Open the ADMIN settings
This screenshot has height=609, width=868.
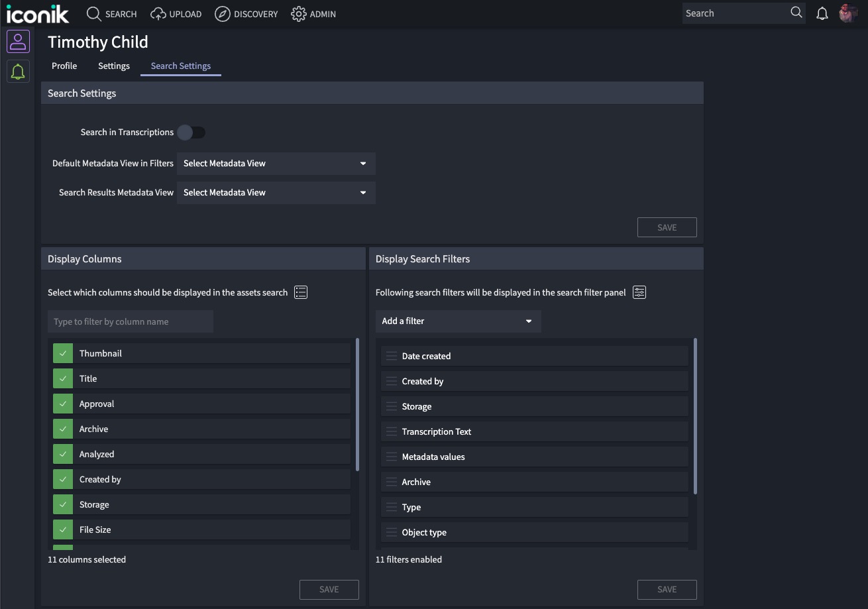tap(313, 13)
